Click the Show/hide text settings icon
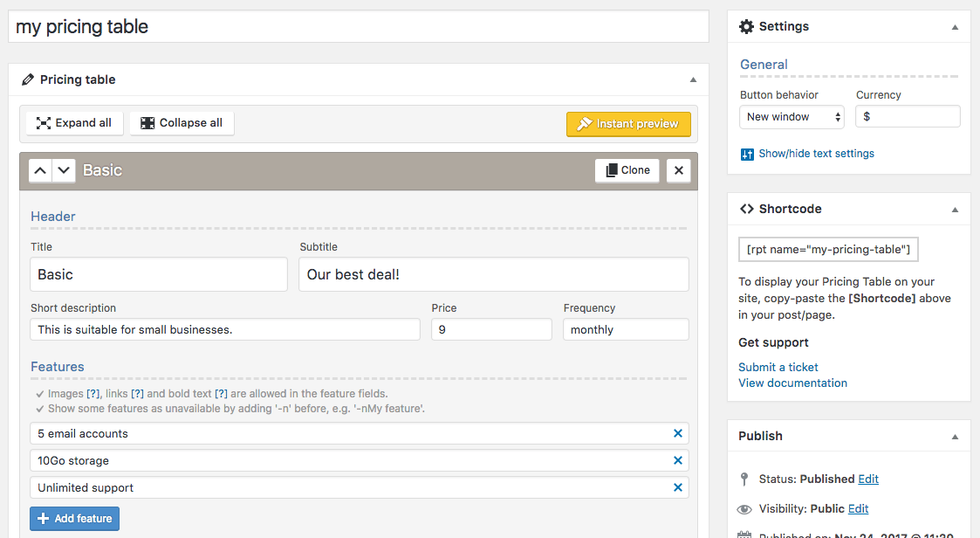980x538 pixels. 747,154
